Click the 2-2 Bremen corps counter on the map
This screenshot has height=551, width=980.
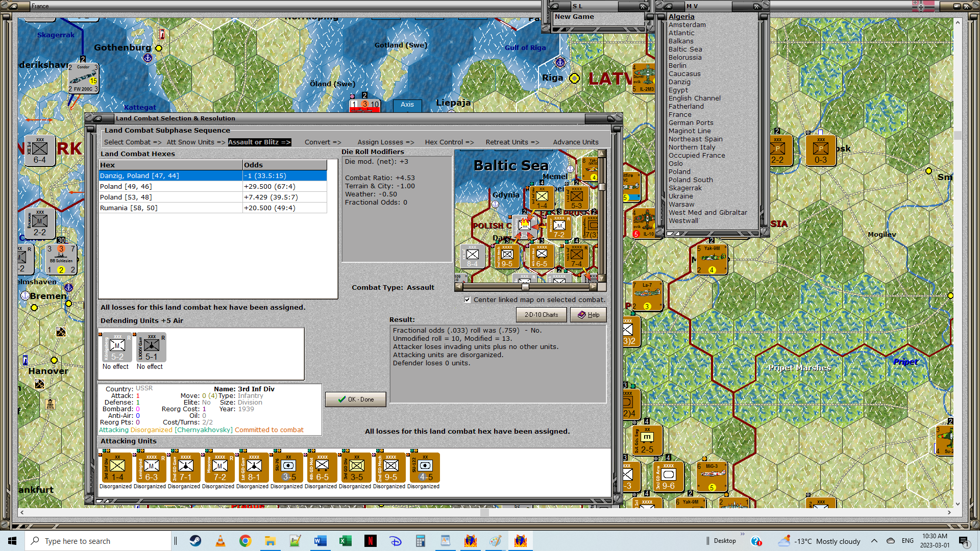tap(39, 223)
